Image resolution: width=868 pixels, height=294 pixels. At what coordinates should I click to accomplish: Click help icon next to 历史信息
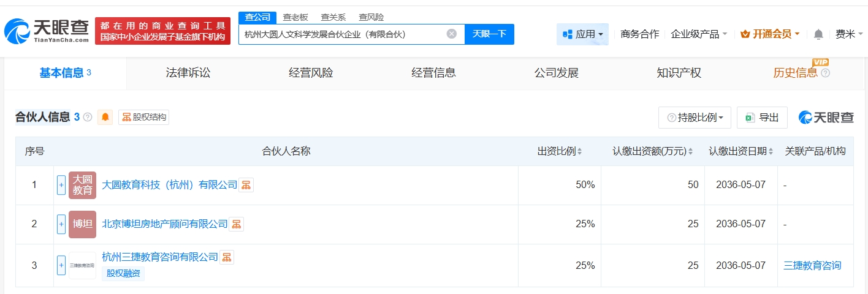pyautogui.click(x=826, y=73)
